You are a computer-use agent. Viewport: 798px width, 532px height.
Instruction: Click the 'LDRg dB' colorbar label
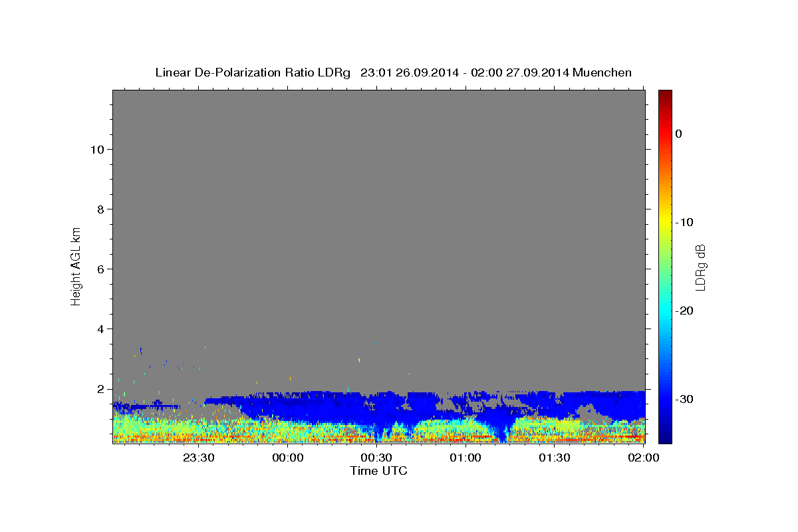(700, 267)
